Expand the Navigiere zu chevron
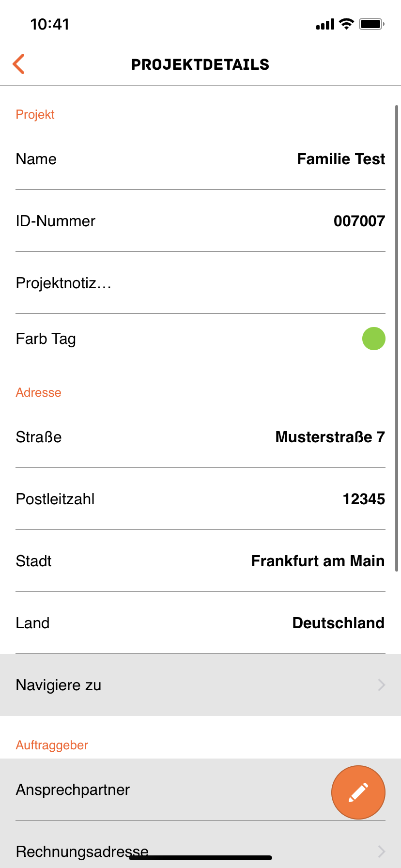The height and width of the screenshot is (868, 401). (382, 685)
